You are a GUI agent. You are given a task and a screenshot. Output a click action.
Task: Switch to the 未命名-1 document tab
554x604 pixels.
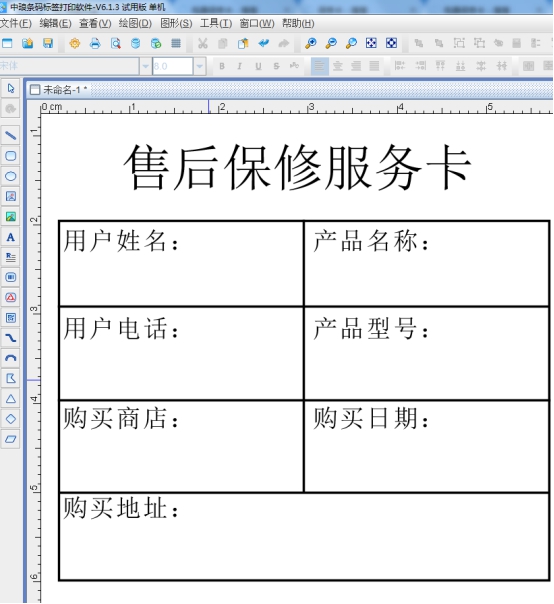[x=60, y=90]
